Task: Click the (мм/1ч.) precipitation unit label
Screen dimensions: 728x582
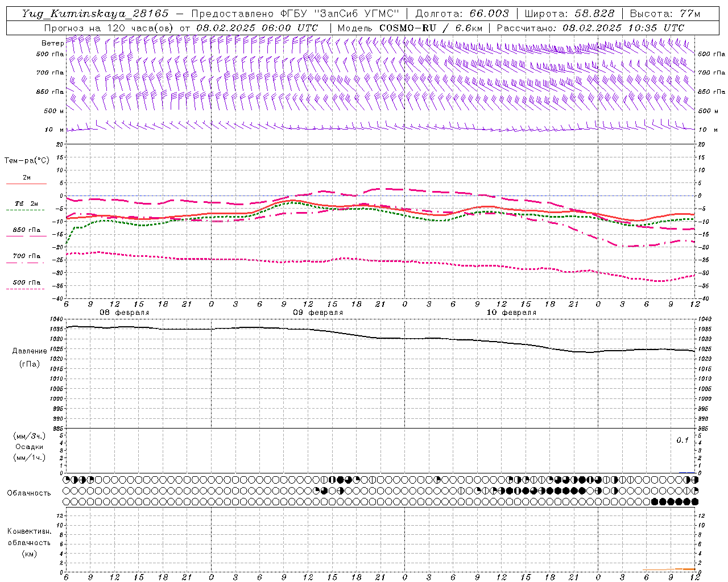Action: [30, 458]
